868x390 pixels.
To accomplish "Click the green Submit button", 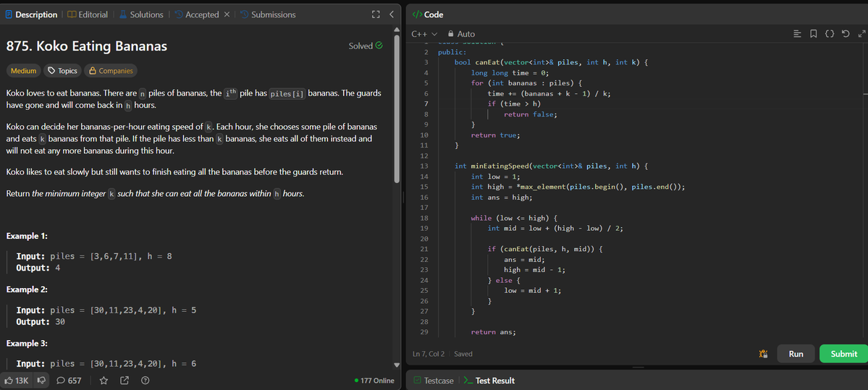I will pos(843,354).
